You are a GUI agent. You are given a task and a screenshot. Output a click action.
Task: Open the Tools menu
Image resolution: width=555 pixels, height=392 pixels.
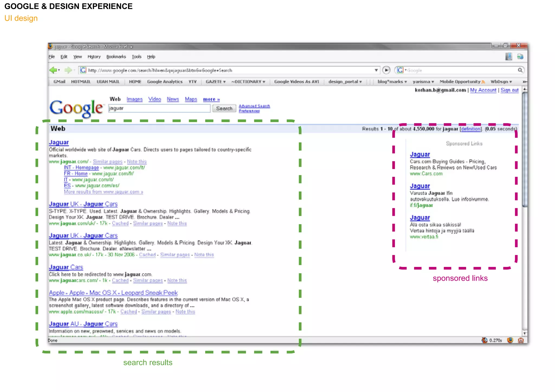[137, 57]
